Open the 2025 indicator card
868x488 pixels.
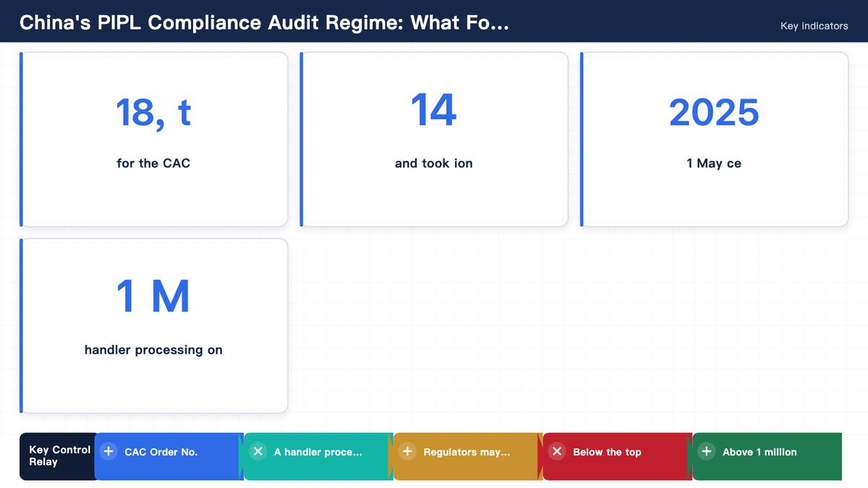715,139
